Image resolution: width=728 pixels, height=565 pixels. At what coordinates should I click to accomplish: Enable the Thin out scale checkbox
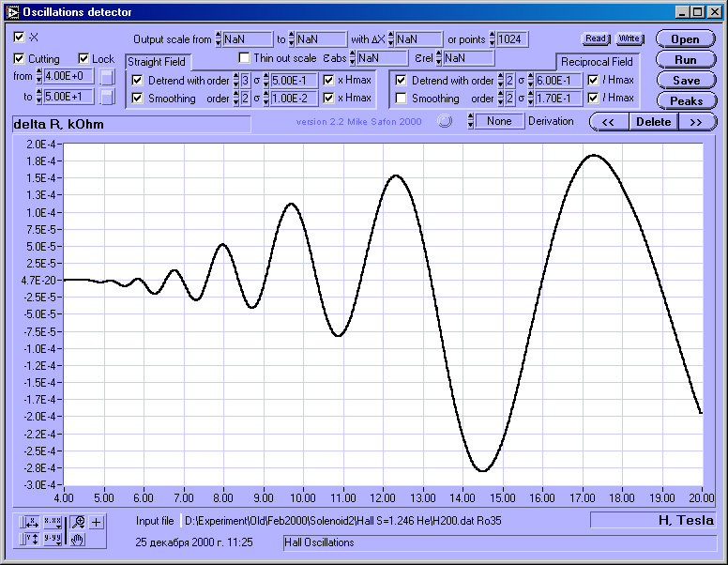click(x=244, y=57)
